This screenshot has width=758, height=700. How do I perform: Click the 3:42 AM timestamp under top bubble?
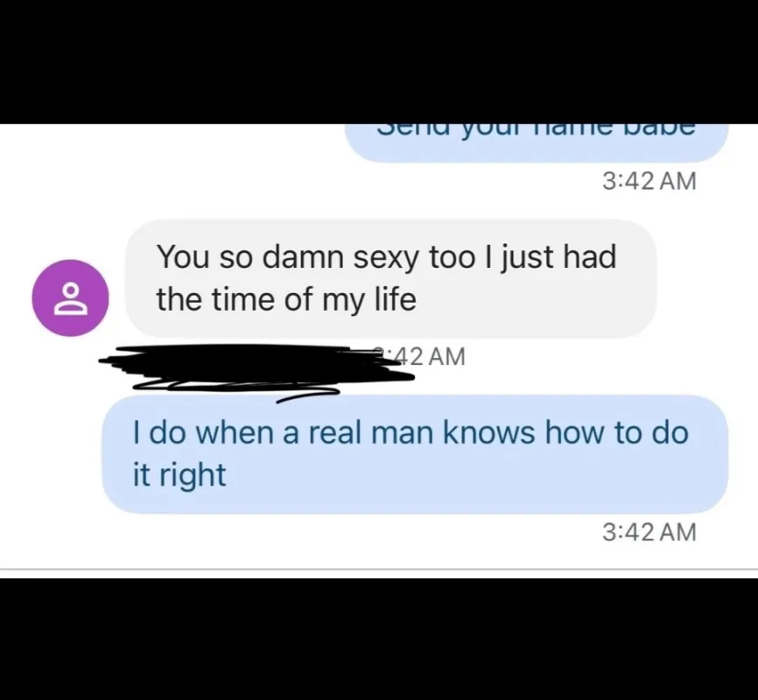point(649,182)
